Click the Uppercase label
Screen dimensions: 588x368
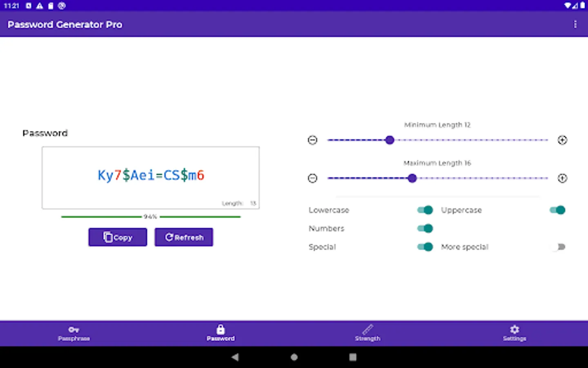point(461,210)
